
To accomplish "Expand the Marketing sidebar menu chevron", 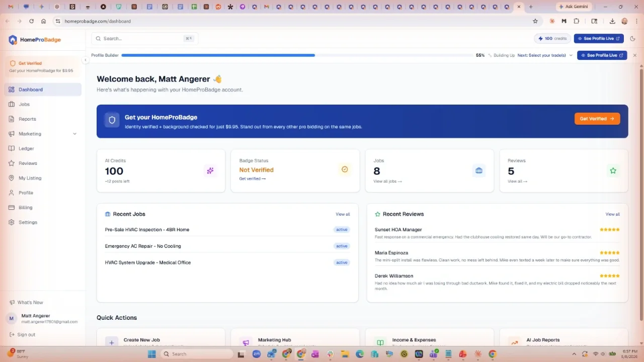I will (75, 134).
